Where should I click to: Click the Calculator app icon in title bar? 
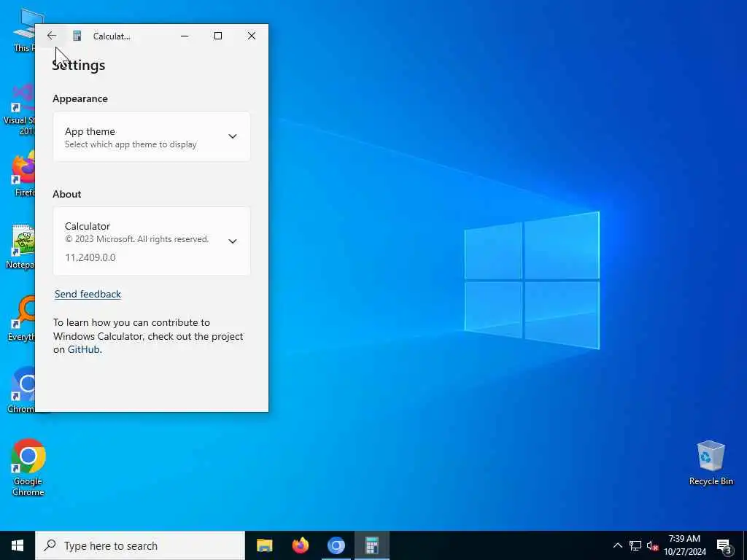coord(77,36)
